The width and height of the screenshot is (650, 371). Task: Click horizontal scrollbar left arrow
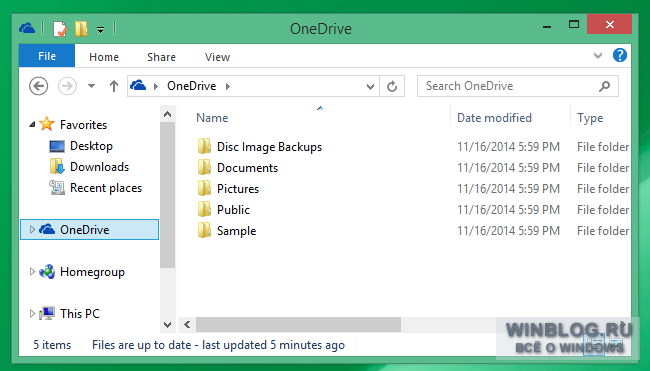[187, 325]
